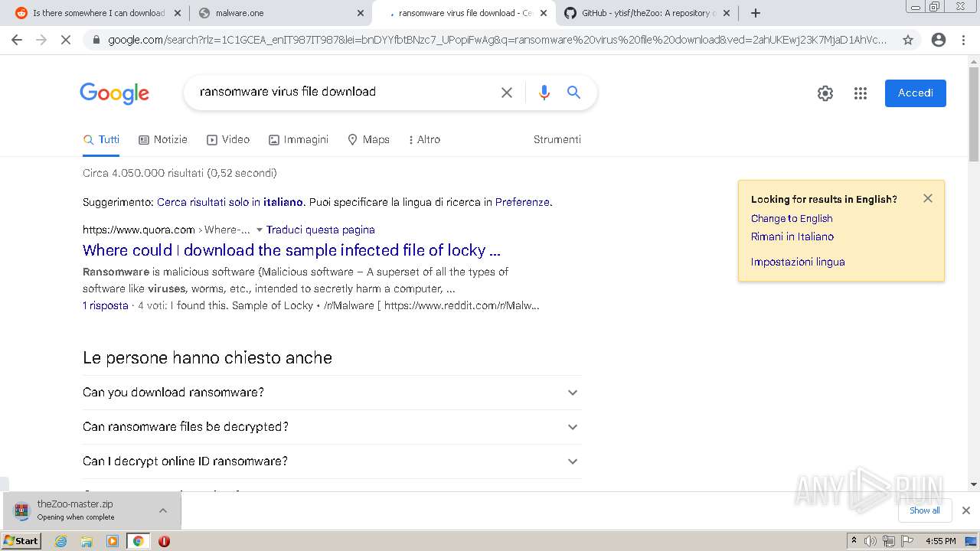Click the network icon in the tray

pos(888,541)
